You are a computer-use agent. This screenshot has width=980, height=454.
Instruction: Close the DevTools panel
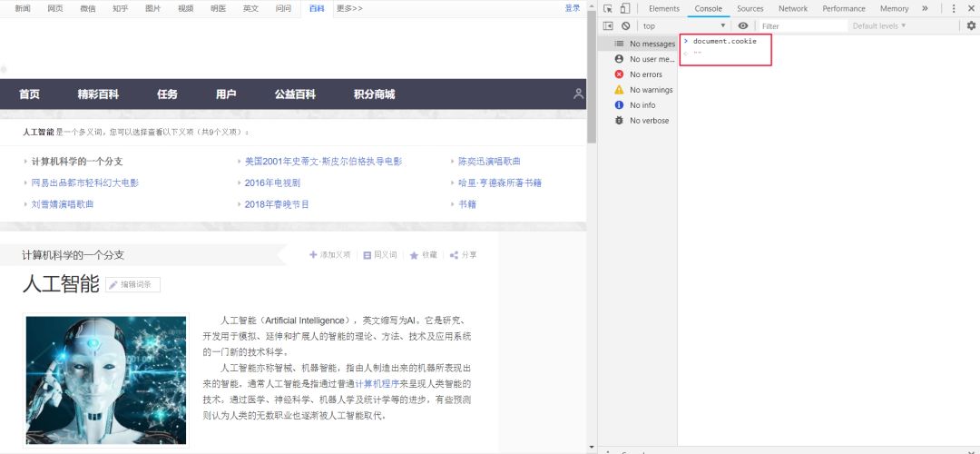971,9
